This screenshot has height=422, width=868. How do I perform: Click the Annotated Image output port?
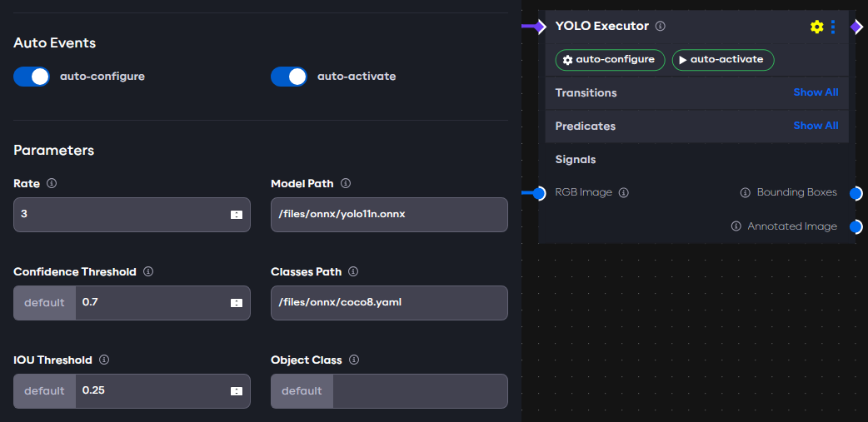[856, 226]
